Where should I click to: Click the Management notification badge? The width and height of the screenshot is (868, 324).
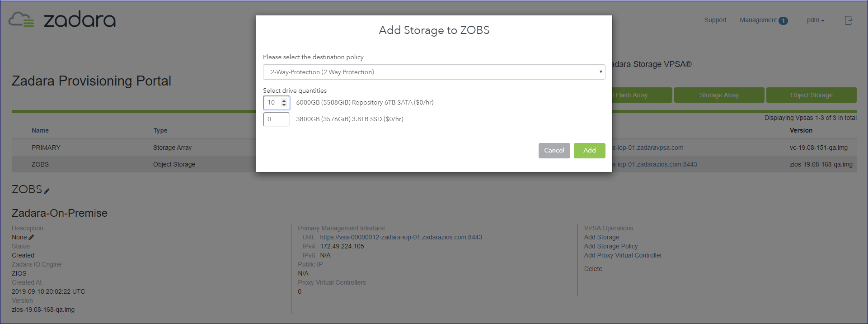[x=784, y=20]
